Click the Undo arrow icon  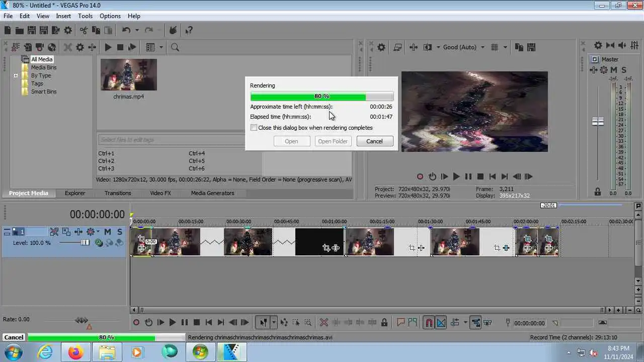point(126,30)
